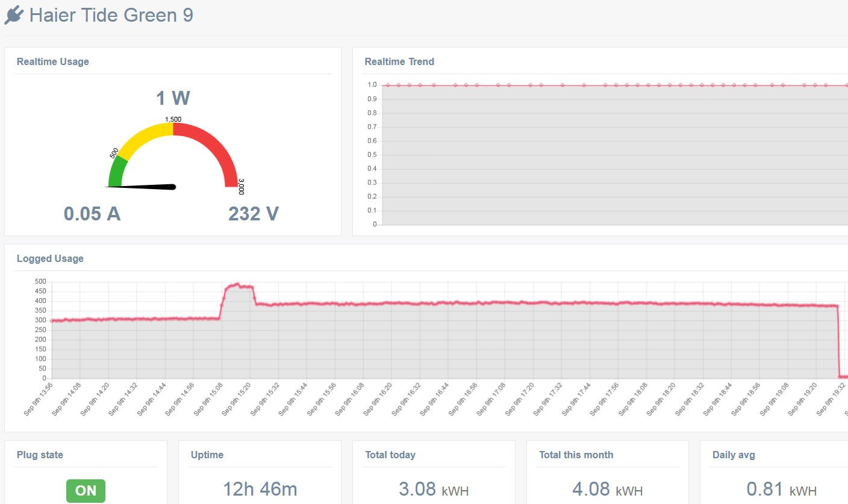Click the sharp drop at end of Logged Usage chart
848x504 pixels.
pyautogui.click(x=839, y=341)
